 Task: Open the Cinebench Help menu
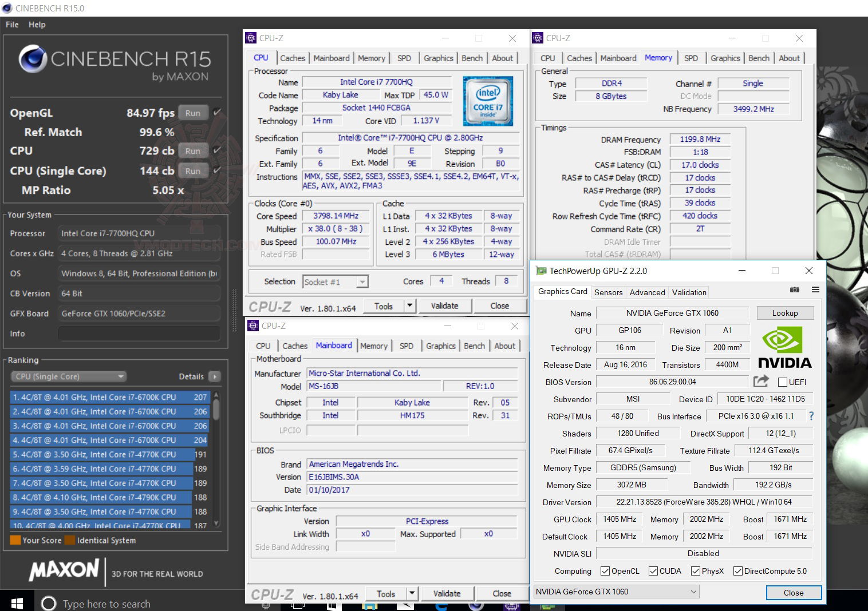click(x=37, y=25)
